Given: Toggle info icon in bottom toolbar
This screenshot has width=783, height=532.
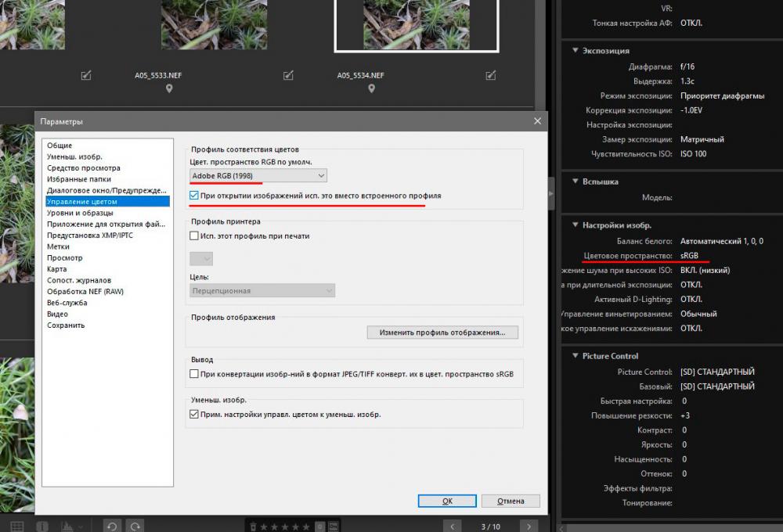Looking at the screenshot, I should (42, 527).
